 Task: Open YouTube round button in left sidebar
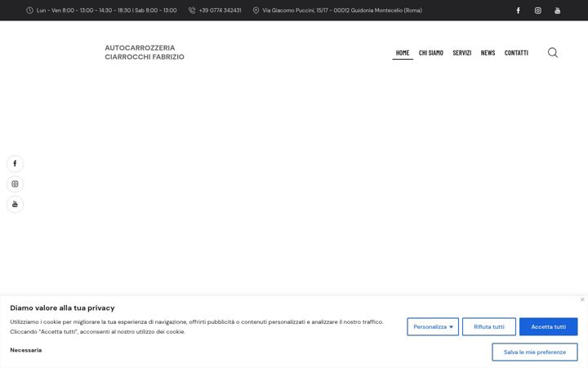pyautogui.click(x=15, y=204)
